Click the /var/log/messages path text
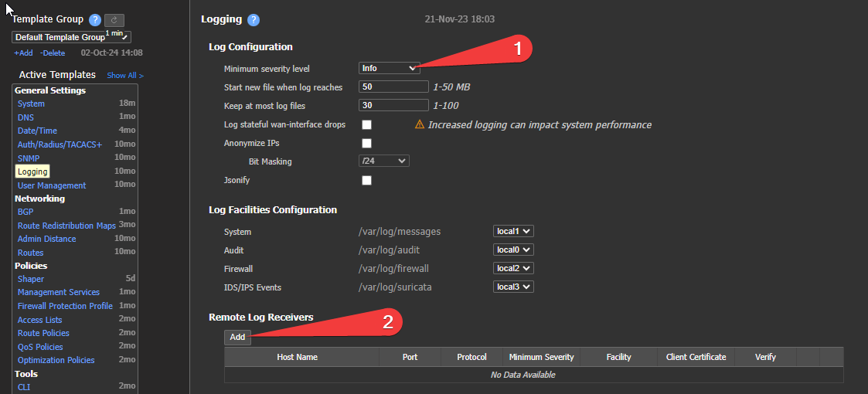Viewport: 868px width, 394px height. (x=400, y=231)
